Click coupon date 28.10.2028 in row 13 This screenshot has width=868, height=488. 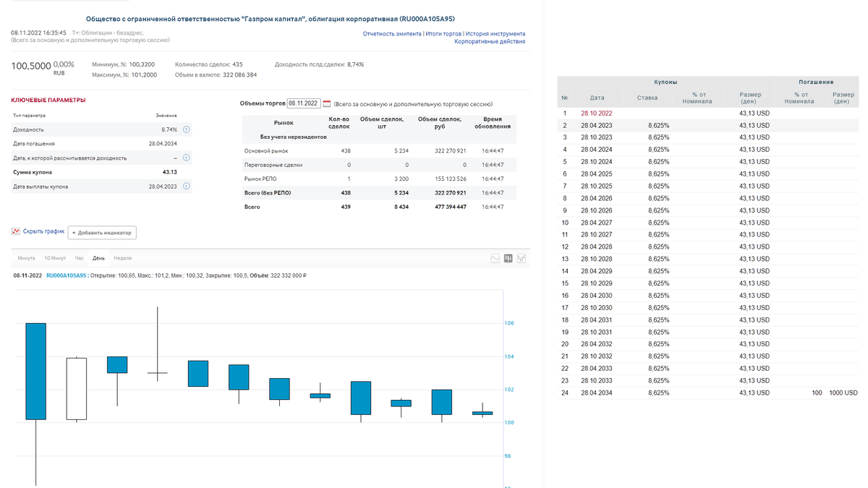point(596,259)
